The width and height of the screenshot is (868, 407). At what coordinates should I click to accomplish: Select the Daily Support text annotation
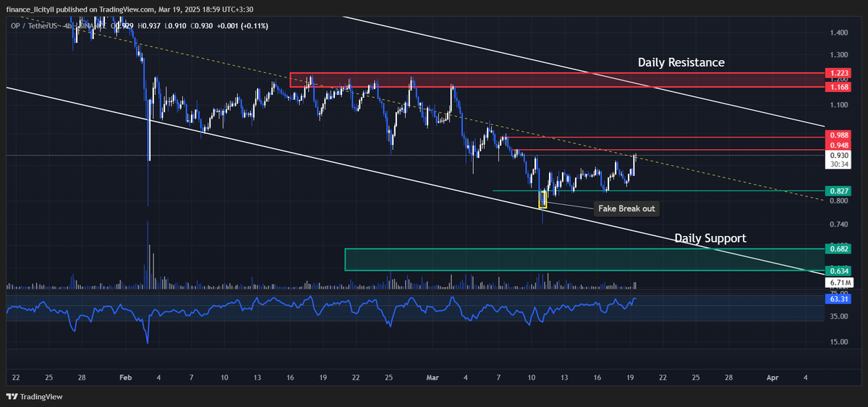point(710,238)
